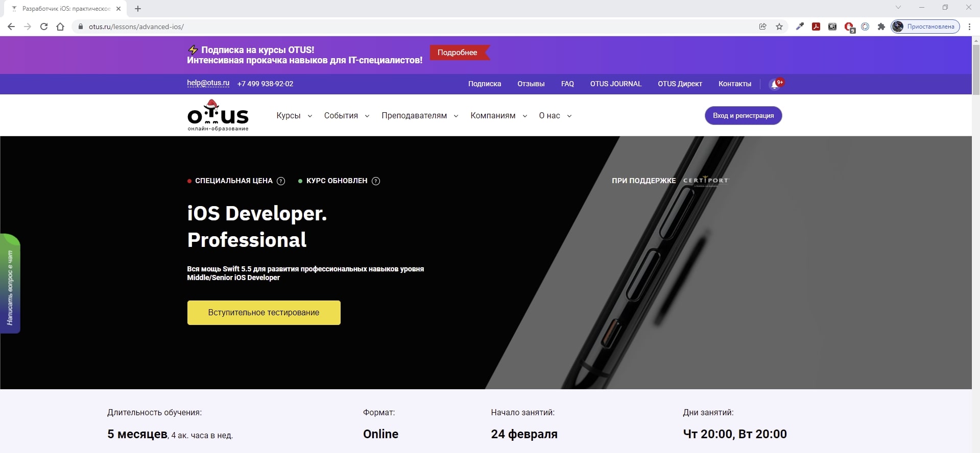This screenshot has width=980, height=453.
Task: Expand the Курсы dropdown menu
Action: tap(294, 116)
